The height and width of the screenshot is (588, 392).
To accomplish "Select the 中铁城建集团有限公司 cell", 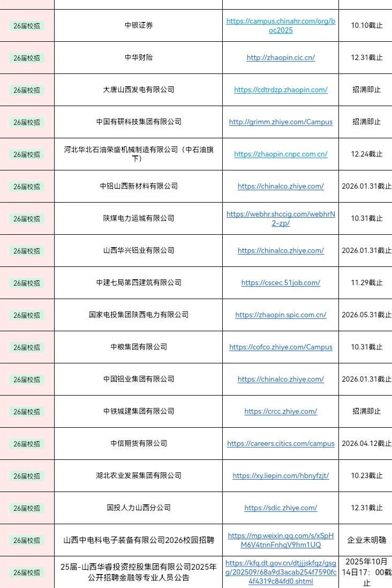I will (x=139, y=411).
